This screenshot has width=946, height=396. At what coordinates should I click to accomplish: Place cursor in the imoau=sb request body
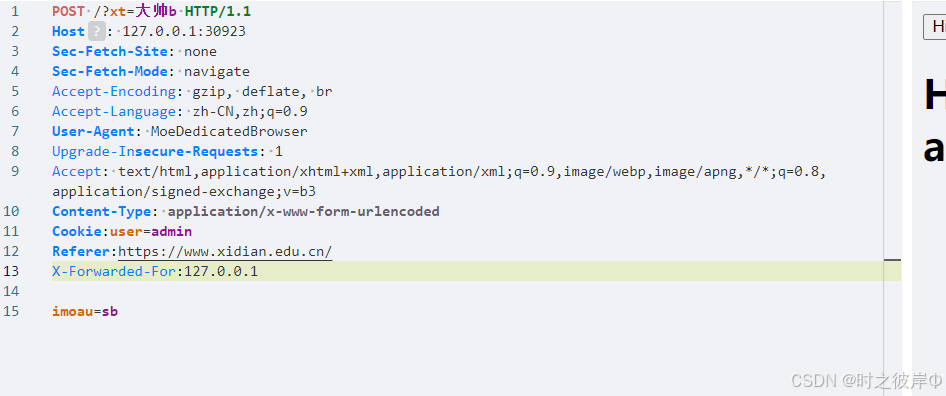85,311
